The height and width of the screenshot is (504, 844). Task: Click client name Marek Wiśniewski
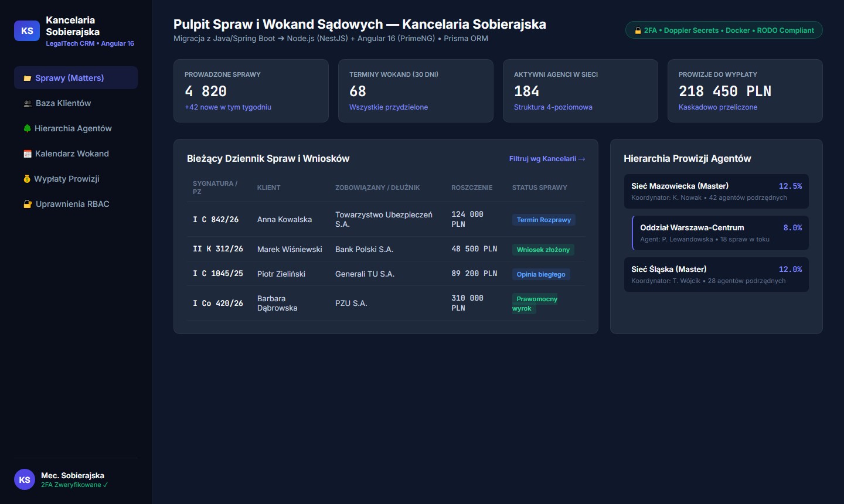[x=290, y=249]
